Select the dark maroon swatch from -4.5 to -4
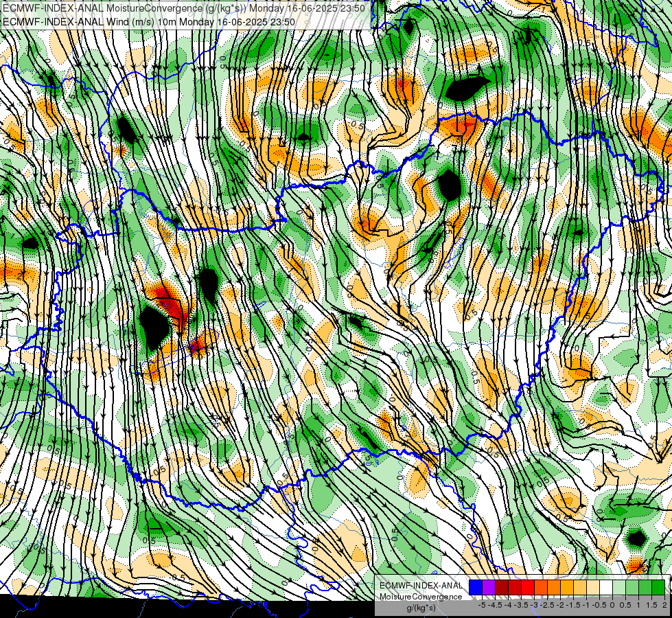672x618 pixels. (x=502, y=587)
